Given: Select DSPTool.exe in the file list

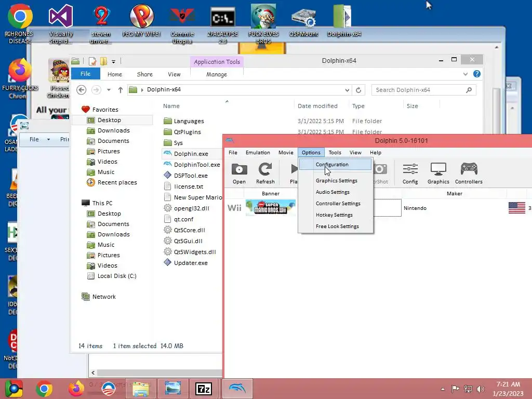Looking at the screenshot, I should (x=191, y=176).
